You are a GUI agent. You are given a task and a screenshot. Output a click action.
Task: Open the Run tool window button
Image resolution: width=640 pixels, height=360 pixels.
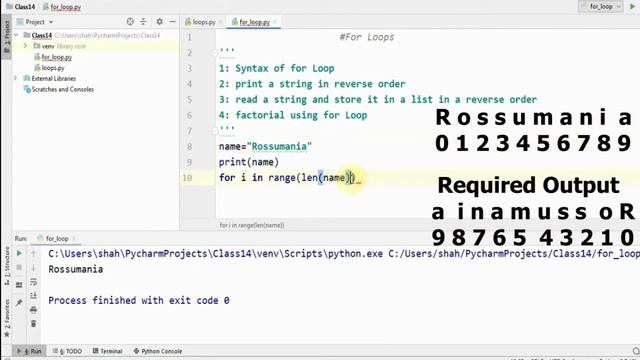coord(29,351)
